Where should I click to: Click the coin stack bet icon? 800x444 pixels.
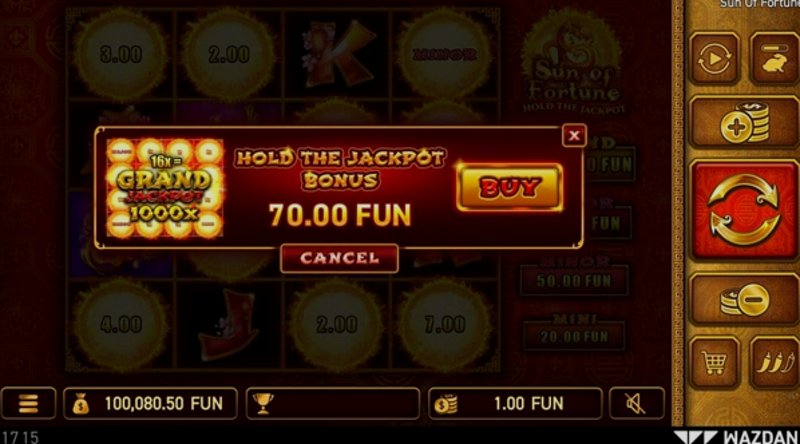click(x=445, y=404)
